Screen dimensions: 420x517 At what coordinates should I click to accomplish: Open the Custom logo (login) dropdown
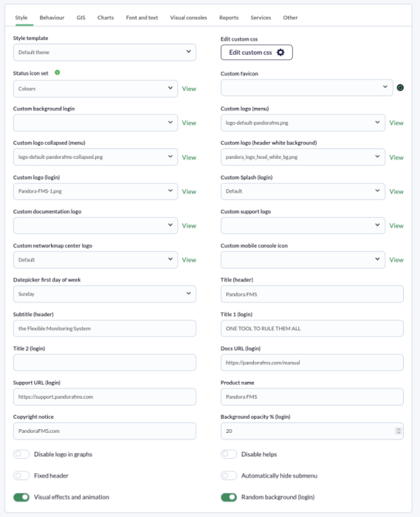(95, 191)
